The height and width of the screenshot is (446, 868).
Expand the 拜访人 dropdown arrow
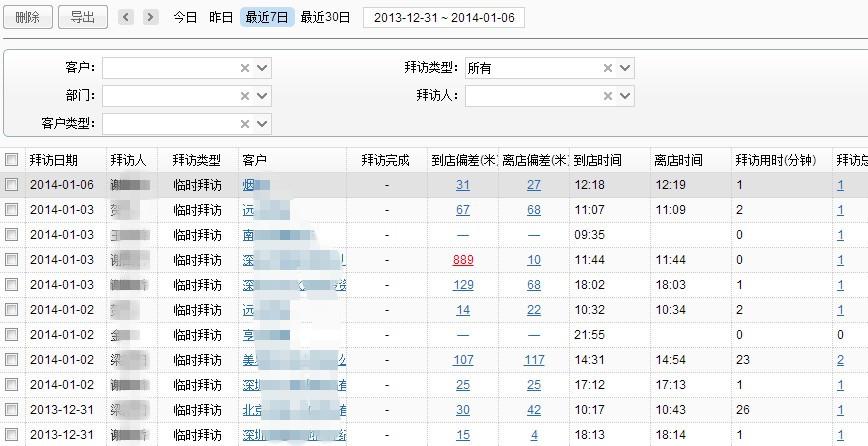click(x=625, y=96)
